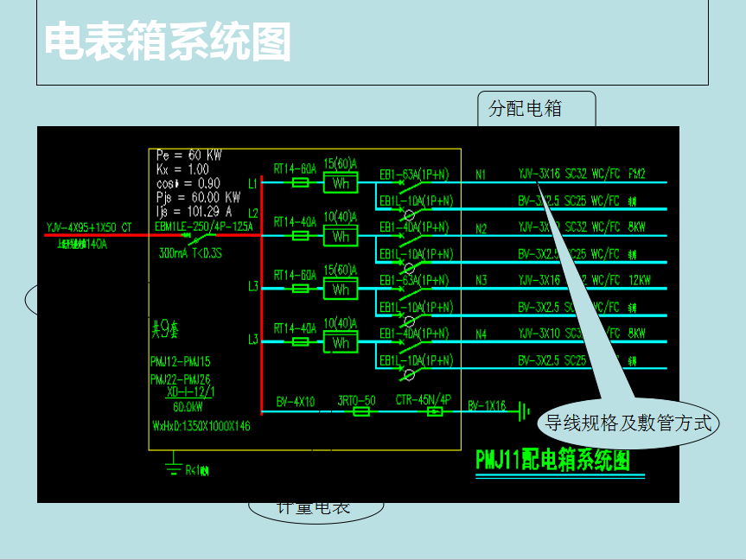Viewport: 746px width, 560px height.
Task: Click the 12KW load label on N3
Action: (640, 280)
